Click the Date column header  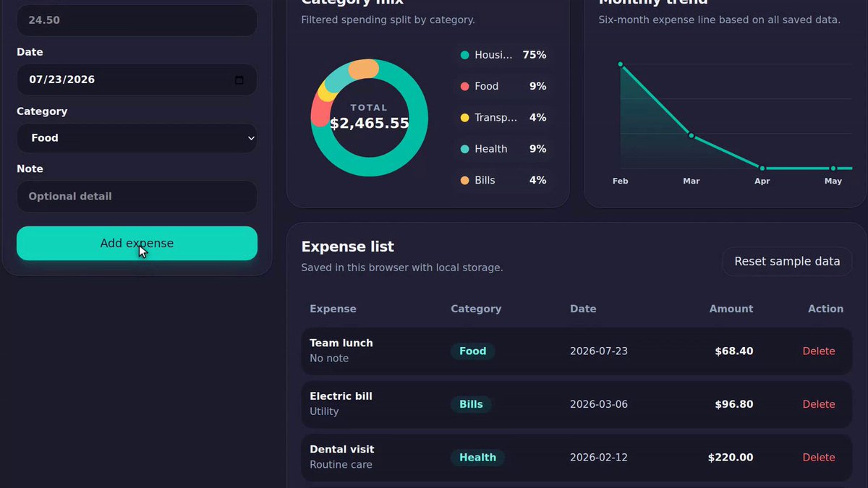tap(583, 309)
